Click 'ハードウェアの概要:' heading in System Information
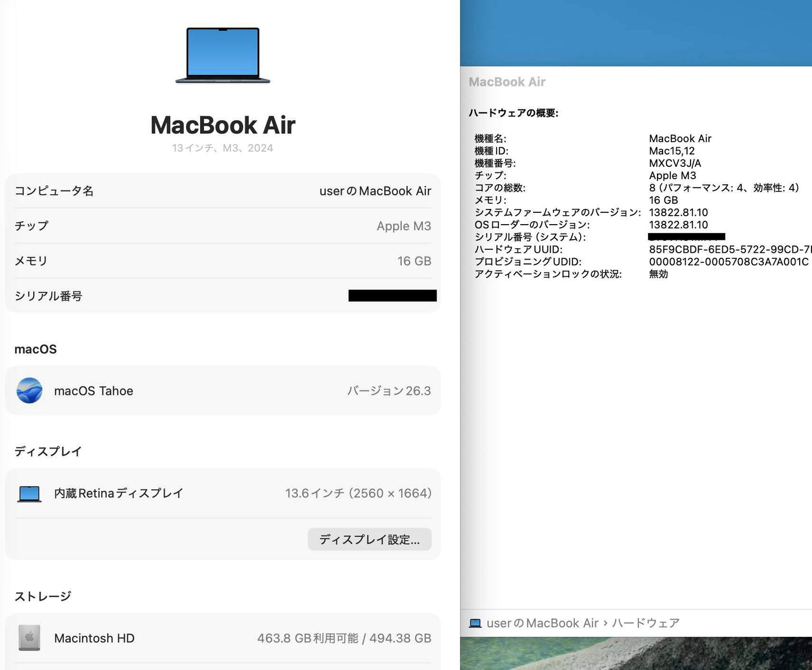 [x=514, y=113]
